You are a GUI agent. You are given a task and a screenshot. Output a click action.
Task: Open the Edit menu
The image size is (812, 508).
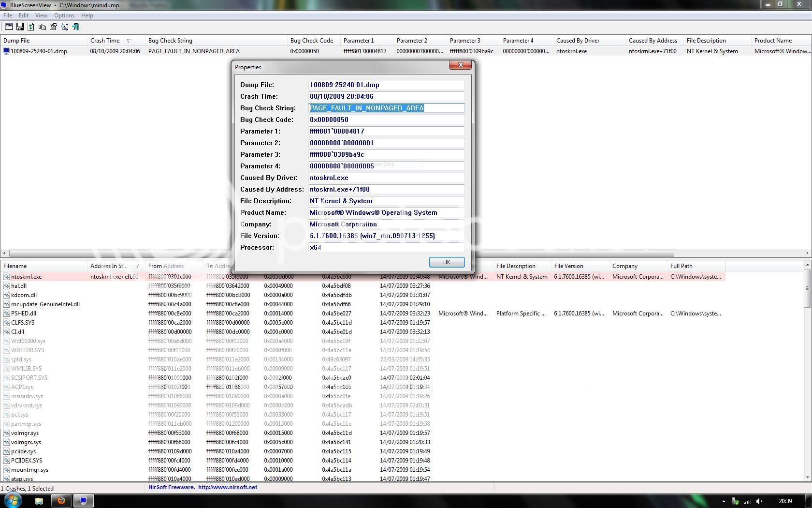[23, 15]
